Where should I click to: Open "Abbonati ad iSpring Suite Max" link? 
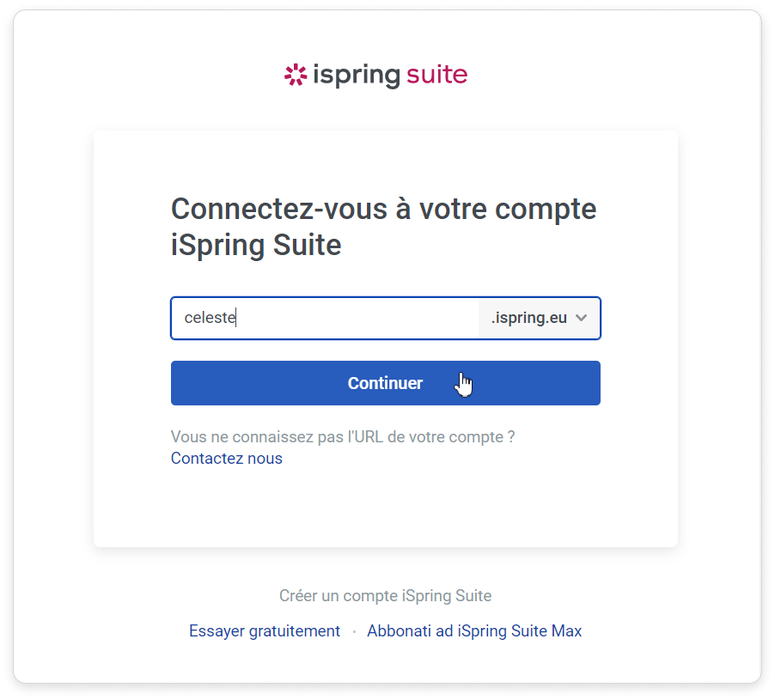coord(474,631)
